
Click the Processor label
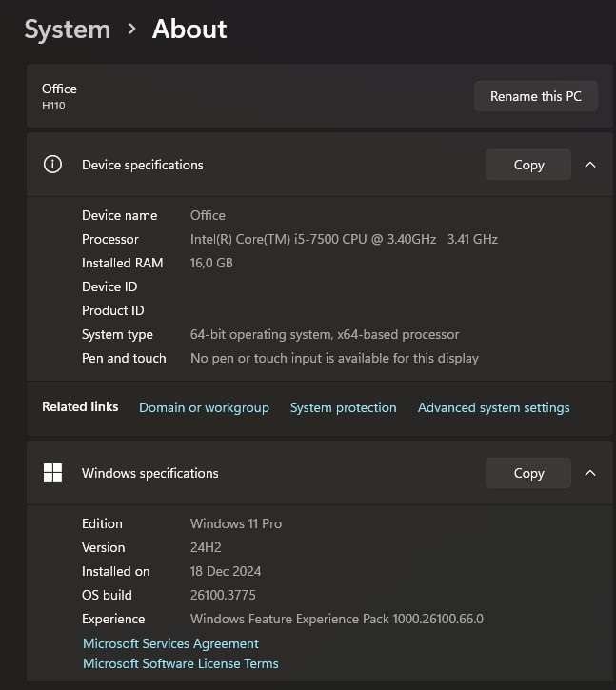(x=110, y=239)
